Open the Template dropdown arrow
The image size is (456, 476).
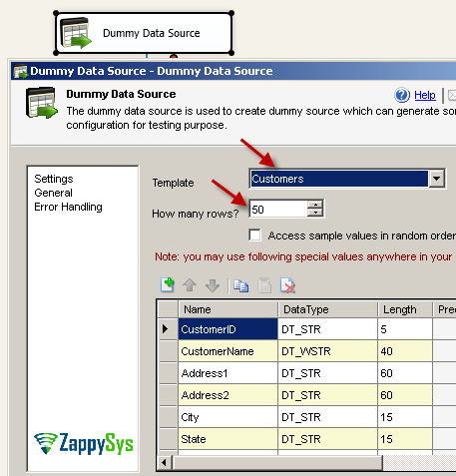(x=436, y=179)
